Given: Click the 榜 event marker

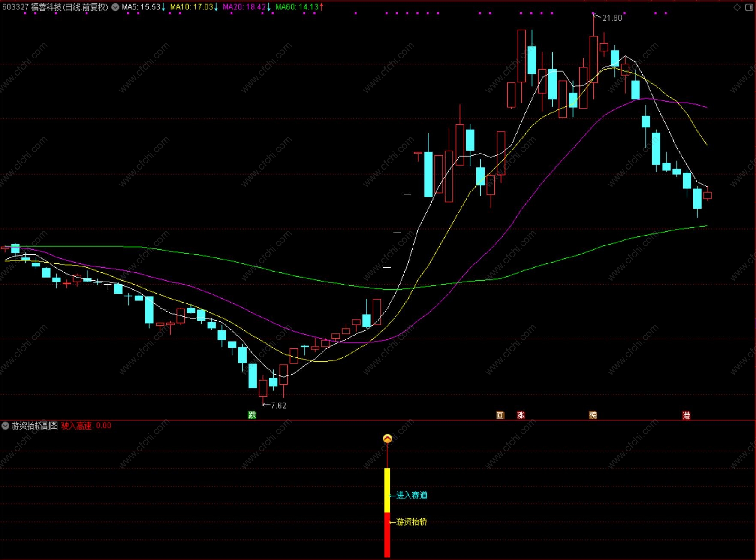Looking at the screenshot, I should click(593, 415).
